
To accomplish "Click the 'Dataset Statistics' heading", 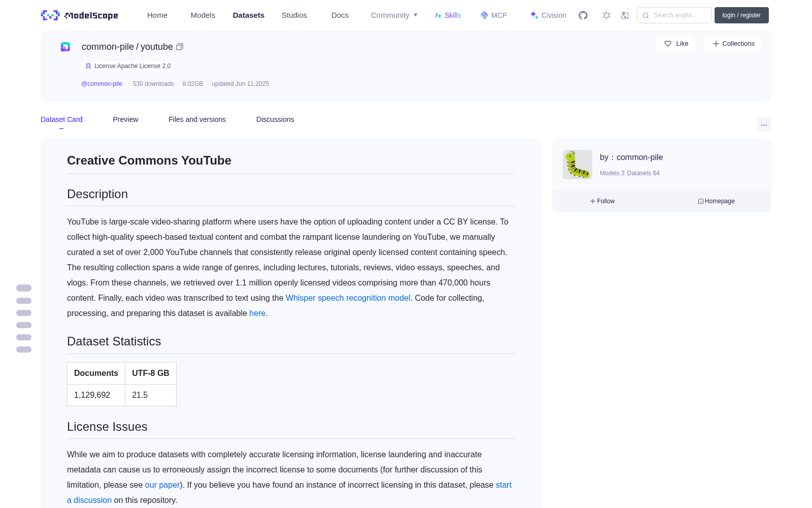I will click(114, 341).
